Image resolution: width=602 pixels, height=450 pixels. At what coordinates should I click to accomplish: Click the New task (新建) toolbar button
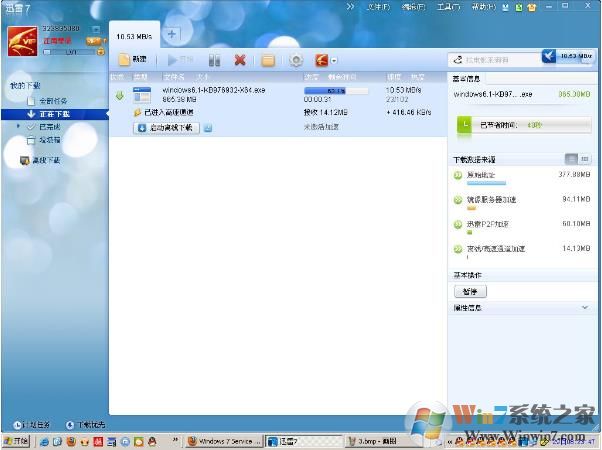coord(134,60)
